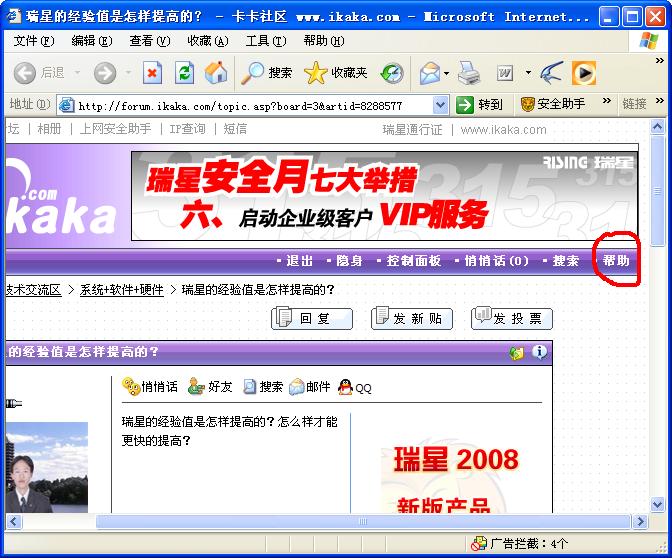Click the IP查询 top link
Viewport: 672px width, 558px height.
coord(187,129)
